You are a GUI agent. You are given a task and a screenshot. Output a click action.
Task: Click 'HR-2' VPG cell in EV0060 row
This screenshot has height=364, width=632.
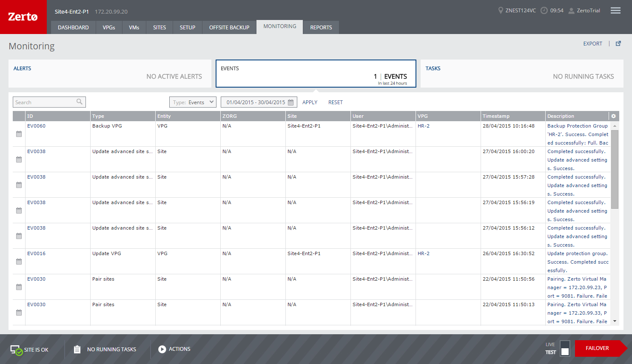click(424, 126)
